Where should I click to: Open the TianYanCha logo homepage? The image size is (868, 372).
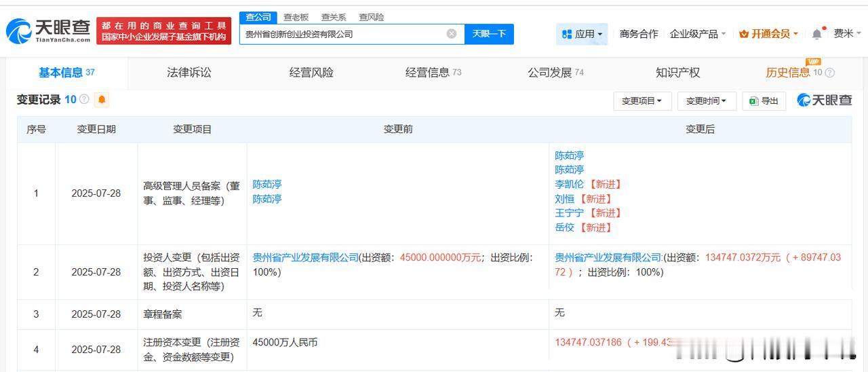coord(48,31)
